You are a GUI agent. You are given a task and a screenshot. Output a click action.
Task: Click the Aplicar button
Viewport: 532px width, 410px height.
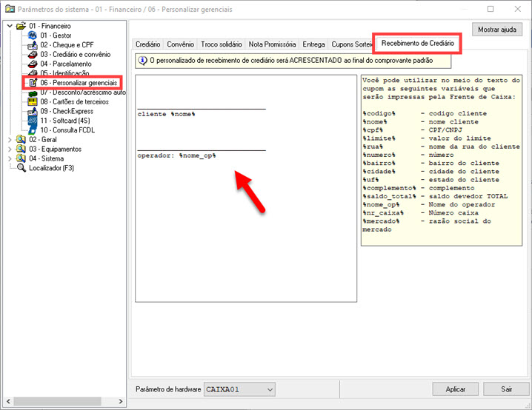456,389
